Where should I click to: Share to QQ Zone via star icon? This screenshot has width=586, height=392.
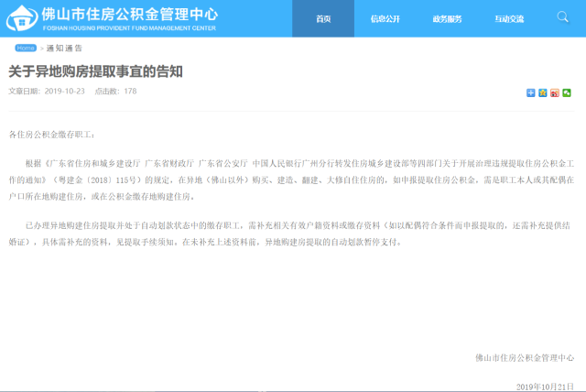pos(543,93)
